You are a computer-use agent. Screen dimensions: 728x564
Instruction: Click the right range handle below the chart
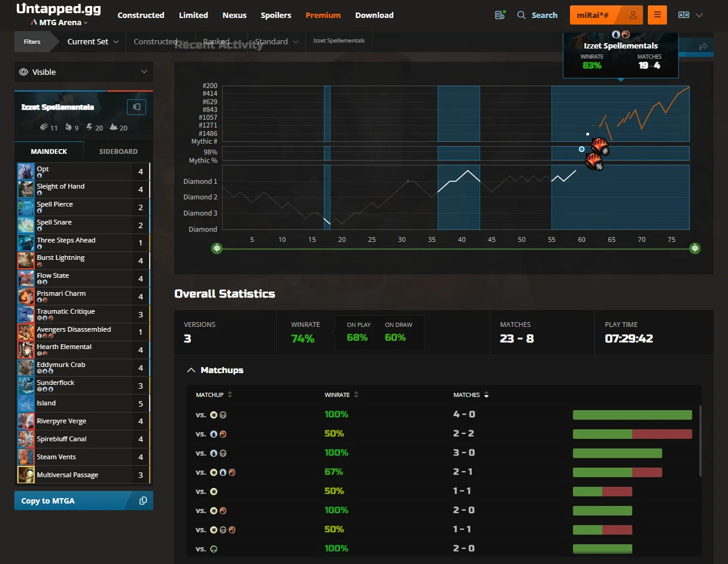coord(694,248)
